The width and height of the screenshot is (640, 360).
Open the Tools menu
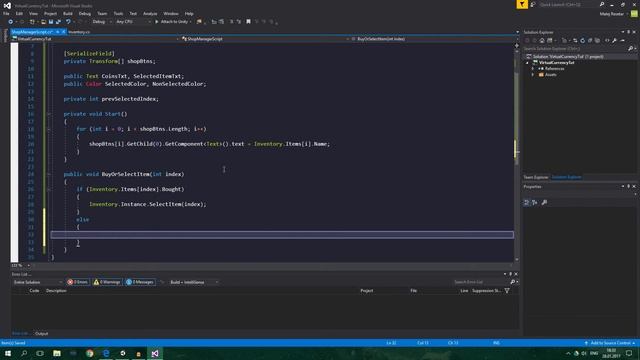point(118,13)
